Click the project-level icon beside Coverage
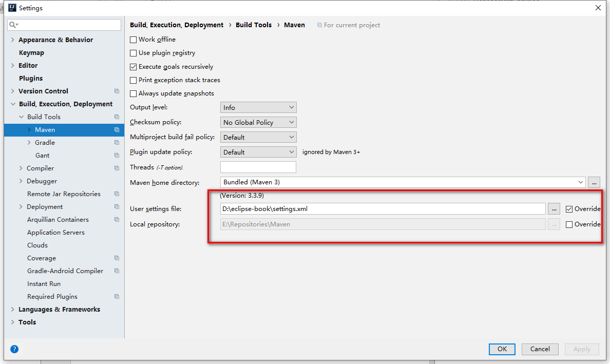This screenshot has width=610, height=364. (x=117, y=258)
